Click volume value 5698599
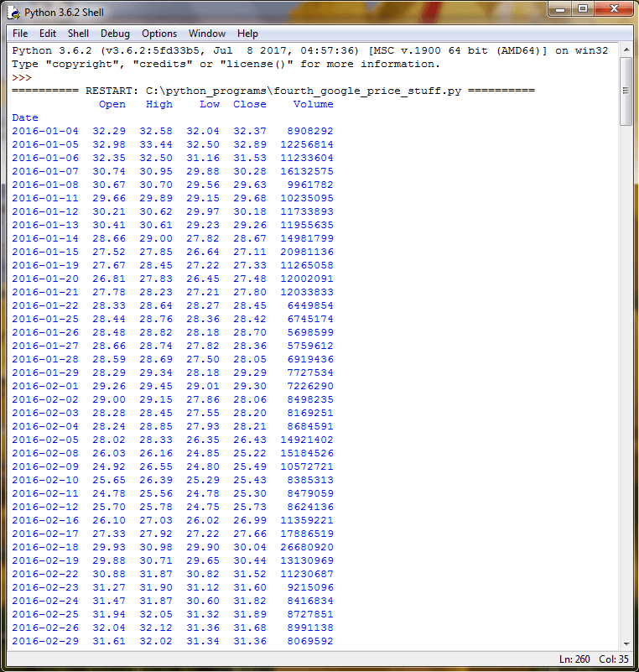639x672 pixels. coord(310,332)
